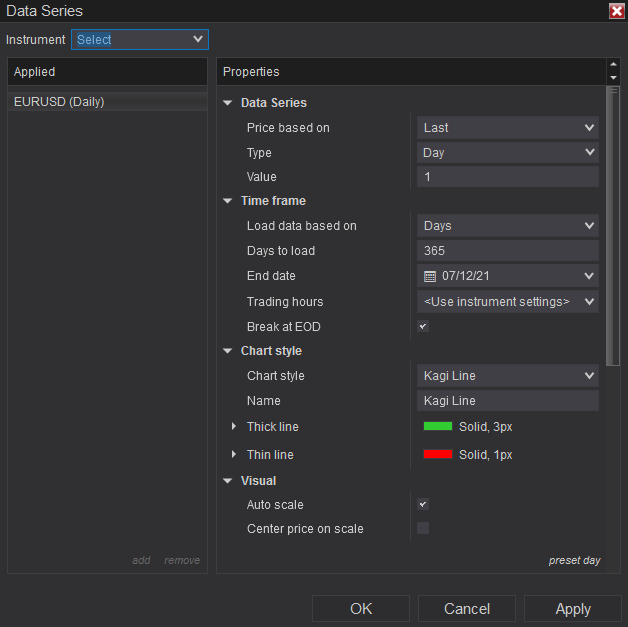Screen dimensions: 628x627
Task: Expand the Thin line properties
Action: pos(233,455)
